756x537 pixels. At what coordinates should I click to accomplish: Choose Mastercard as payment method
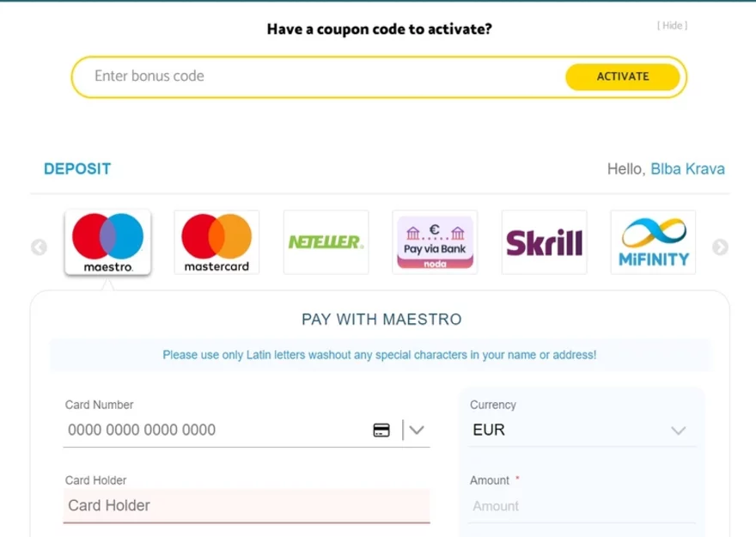tap(216, 242)
